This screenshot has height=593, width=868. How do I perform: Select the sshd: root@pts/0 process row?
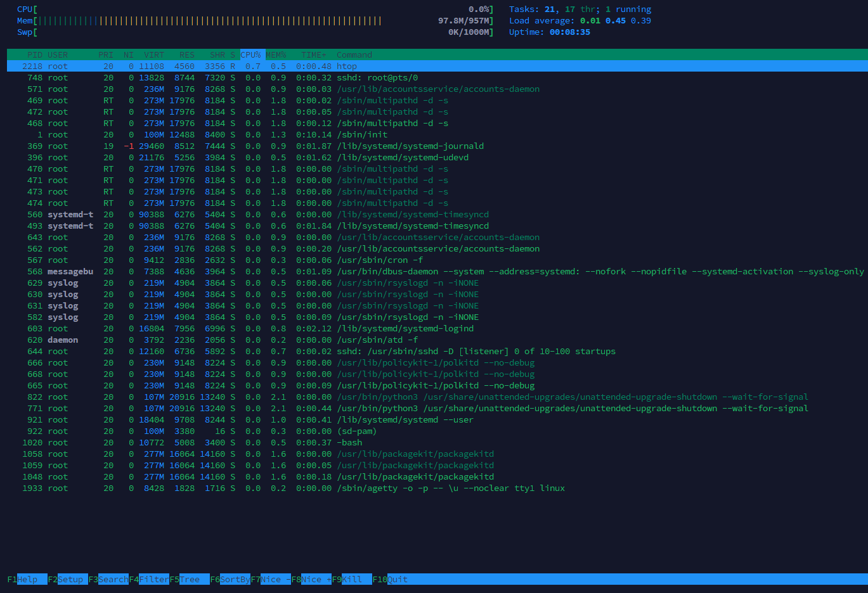[x=437, y=77]
